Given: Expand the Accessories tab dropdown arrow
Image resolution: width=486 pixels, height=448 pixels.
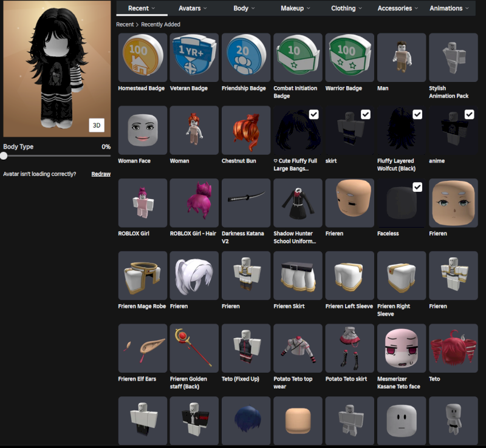Looking at the screenshot, I should [x=416, y=8].
